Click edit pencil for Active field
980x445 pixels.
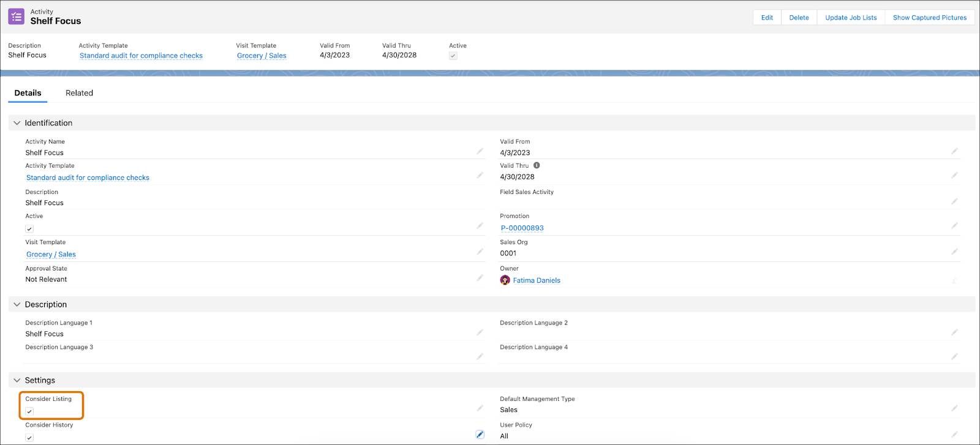coord(480,226)
